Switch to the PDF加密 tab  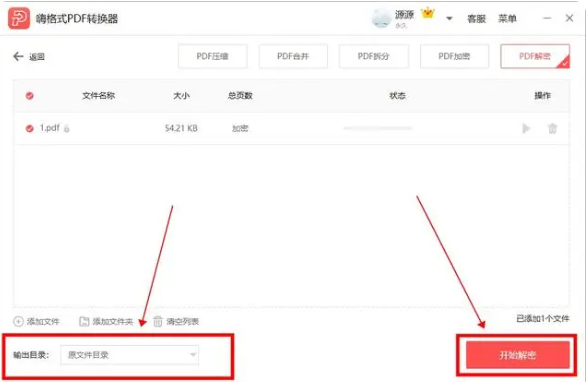[454, 56]
